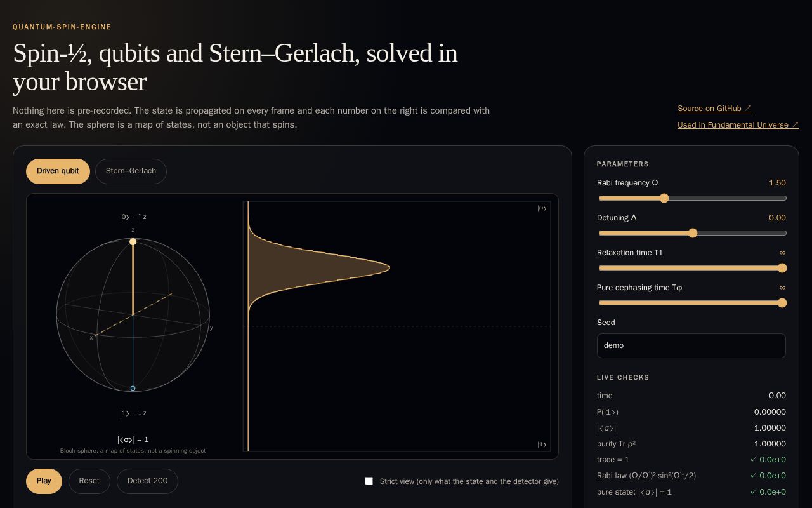Click the P(|1⟩) value 0.00000
The width and height of the screenshot is (812, 508).
point(770,412)
